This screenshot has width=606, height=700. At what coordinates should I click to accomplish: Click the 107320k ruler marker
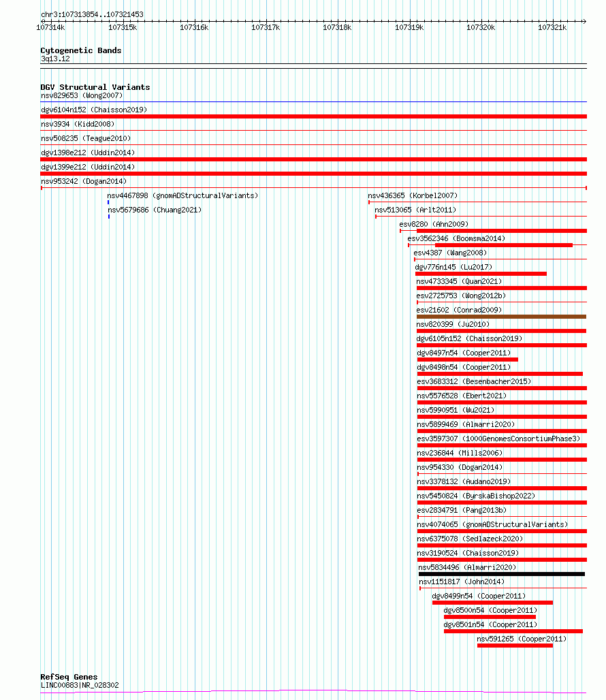coord(481,27)
